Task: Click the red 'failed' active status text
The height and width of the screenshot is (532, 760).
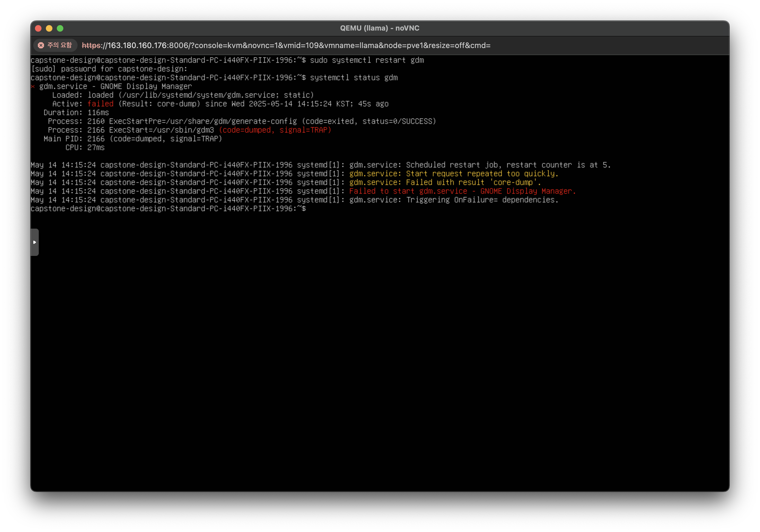Action: click(x=100, y=104)
